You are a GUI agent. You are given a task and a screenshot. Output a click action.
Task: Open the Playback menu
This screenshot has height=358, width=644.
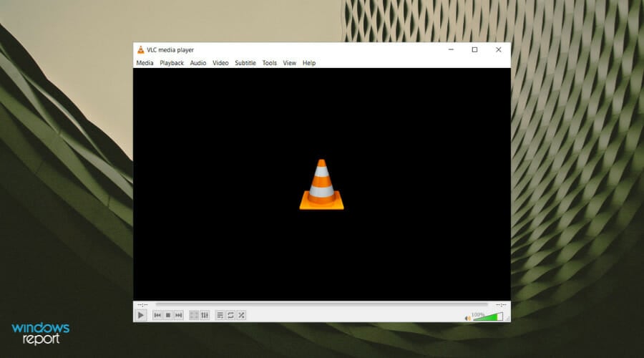point(172,63)
